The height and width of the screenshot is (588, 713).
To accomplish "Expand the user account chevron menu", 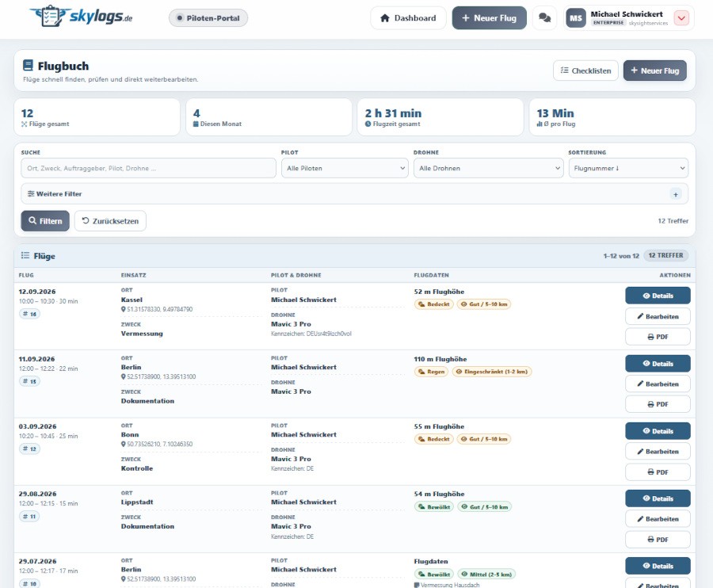I will pos(681,18).
